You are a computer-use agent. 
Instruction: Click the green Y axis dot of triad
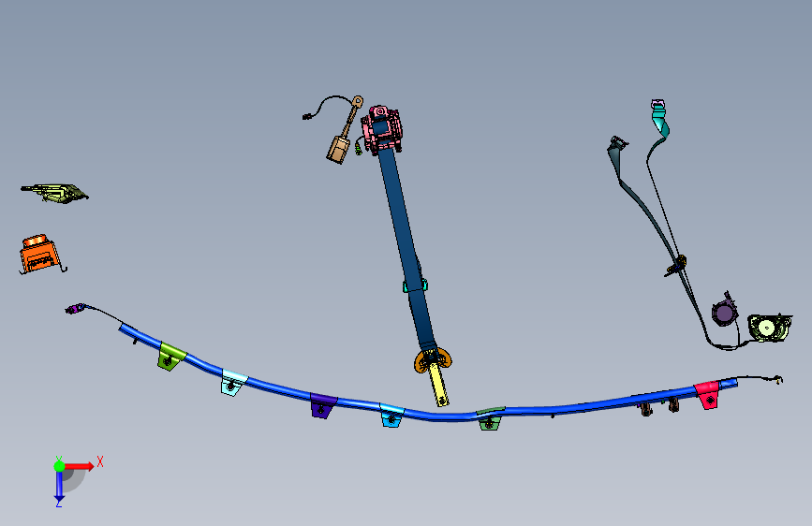(x=59, y=466)
